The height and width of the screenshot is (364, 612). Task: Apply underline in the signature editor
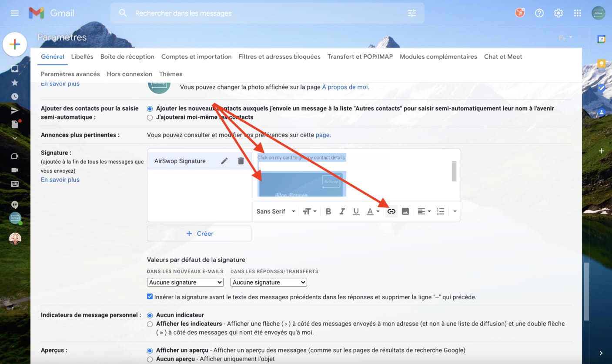356,211
